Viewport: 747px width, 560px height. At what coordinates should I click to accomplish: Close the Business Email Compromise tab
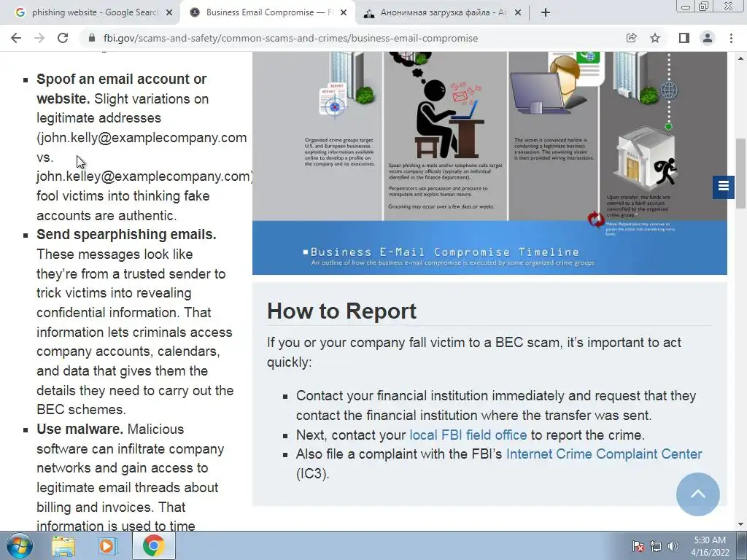pos(344,13)
